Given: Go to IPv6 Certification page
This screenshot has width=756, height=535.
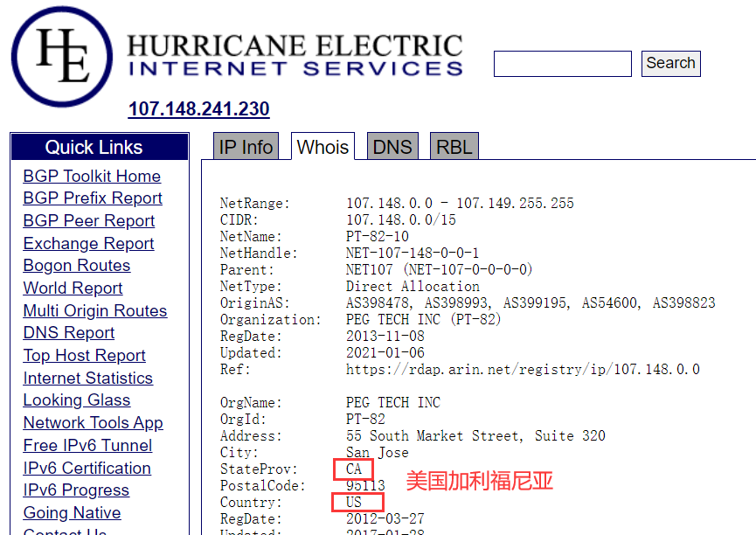Looking at the screenshot, I should click(x=87, y=468).
